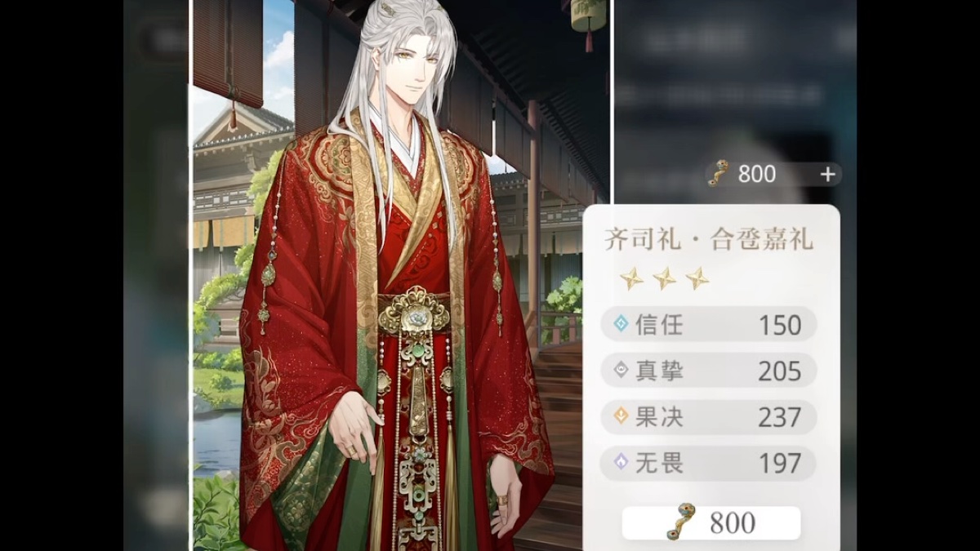The image size is (980, 551).
Task: Click the 果决 237 stat row
Action: pos(709,417)
